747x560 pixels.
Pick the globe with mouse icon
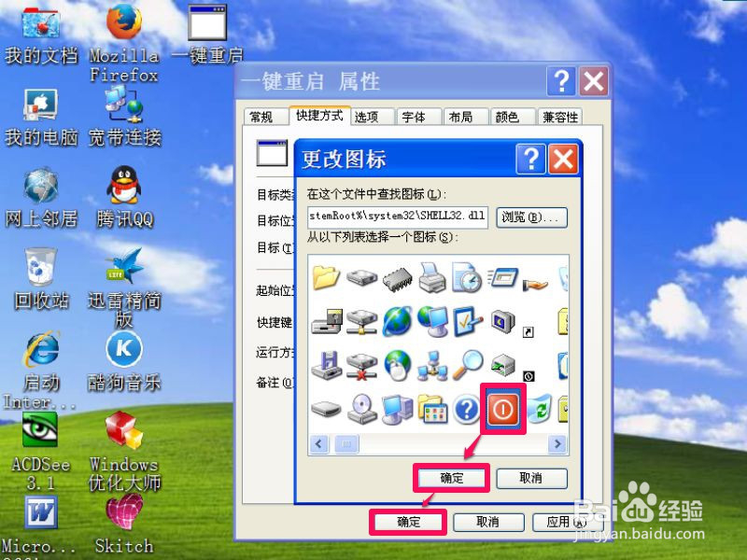[397, 365]
